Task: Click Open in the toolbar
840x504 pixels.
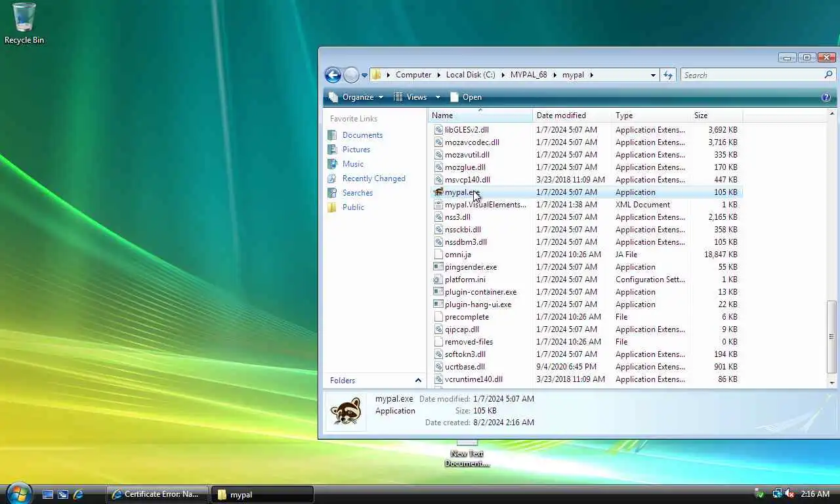Action: point(466,97)
